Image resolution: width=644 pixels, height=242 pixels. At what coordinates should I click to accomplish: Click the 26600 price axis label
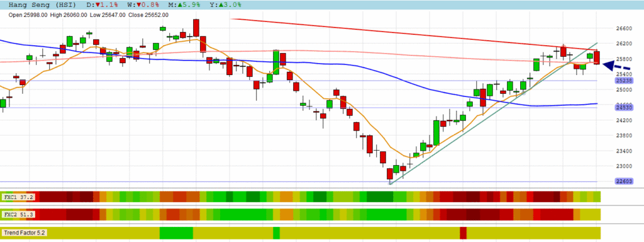point(623,28)
